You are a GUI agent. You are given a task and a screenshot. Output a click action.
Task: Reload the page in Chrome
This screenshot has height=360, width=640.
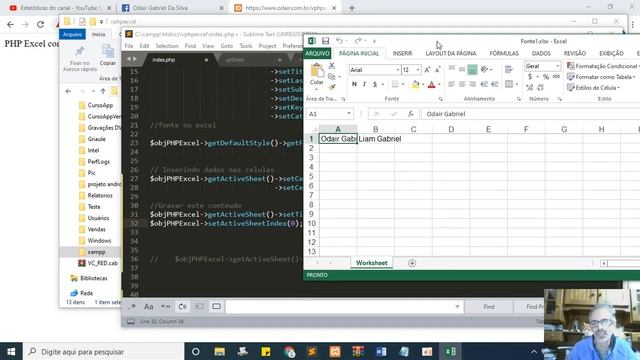(x=40, y=24)
